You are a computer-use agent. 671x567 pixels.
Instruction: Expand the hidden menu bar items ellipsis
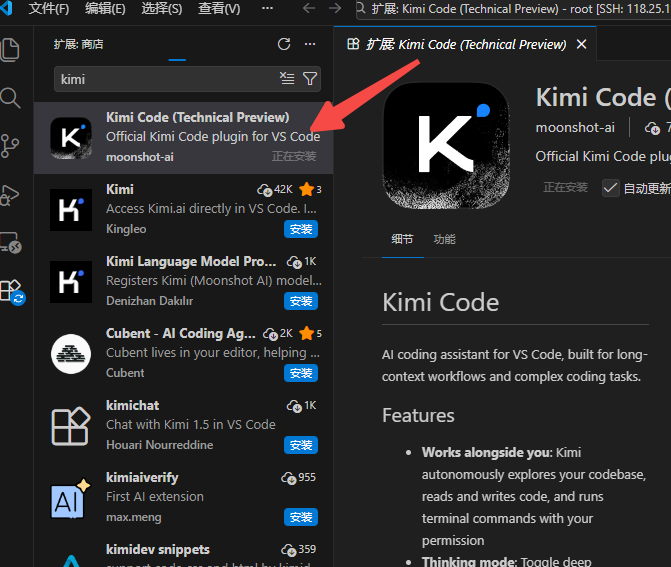tap(268, 9)
